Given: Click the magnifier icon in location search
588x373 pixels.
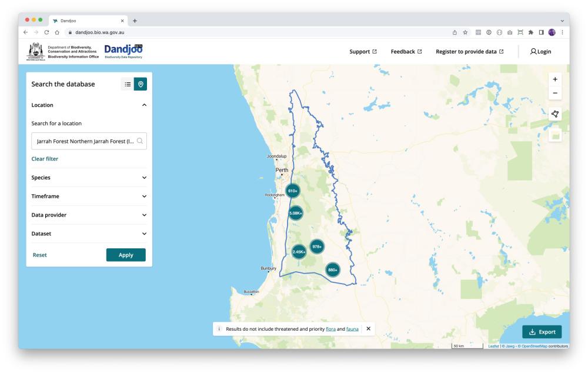Looking at the screenshot, I should (x=140, y=141).
